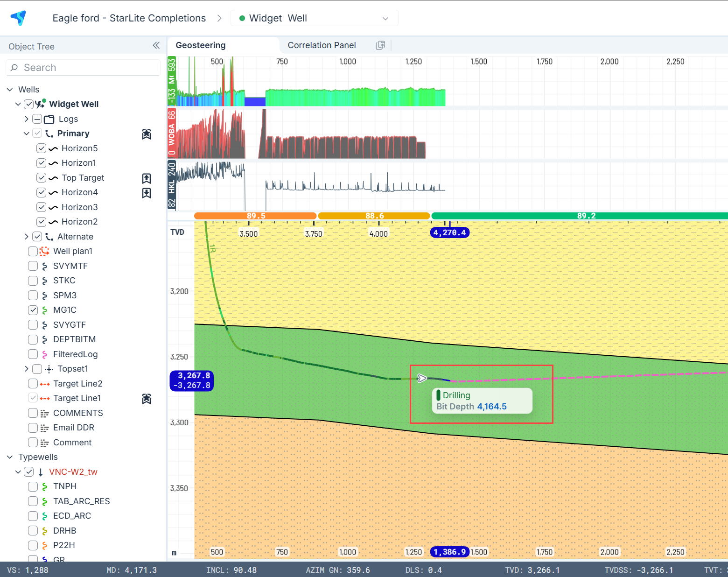Enable the Well plan1 checkbox
Image resolution: width=728 pixels, height=577 pixels.
(x=33, y=251)
